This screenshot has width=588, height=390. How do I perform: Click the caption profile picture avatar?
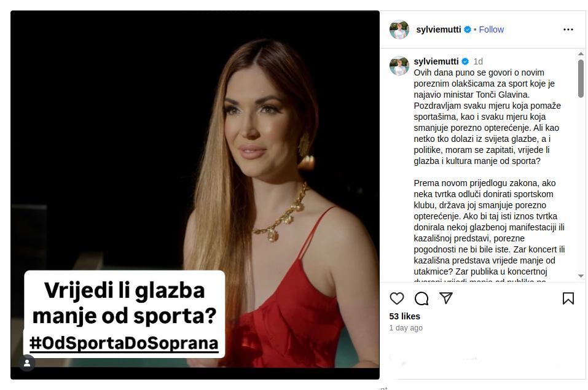[399, 66]
